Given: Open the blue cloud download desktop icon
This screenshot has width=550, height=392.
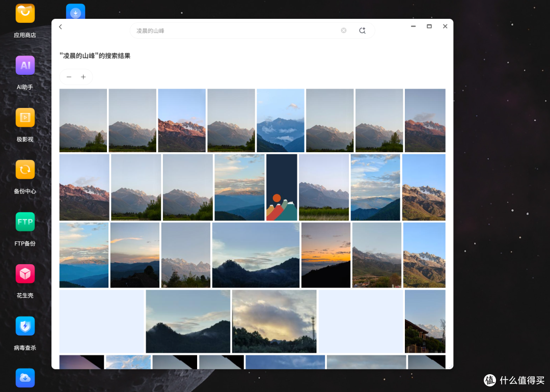Looking at the screenshot, I should click(25, 378).
